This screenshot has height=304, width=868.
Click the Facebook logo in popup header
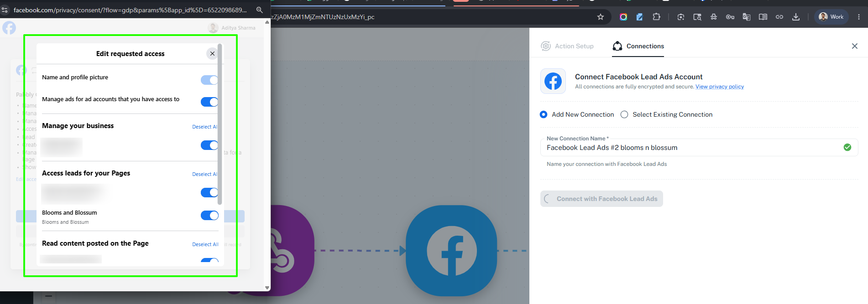[x=9, y=28]
